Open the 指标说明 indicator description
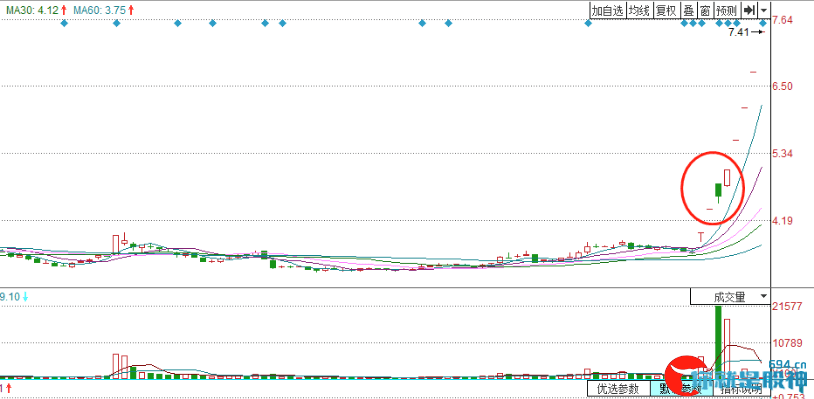The image size is (814, 399). (x=741, y=388)
